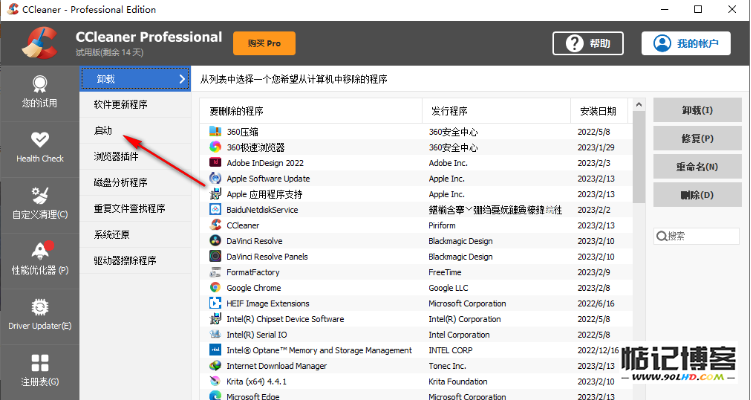Open the 重复文件查找程序 tab
Screen dimensions: 751x400
point(135,208)
